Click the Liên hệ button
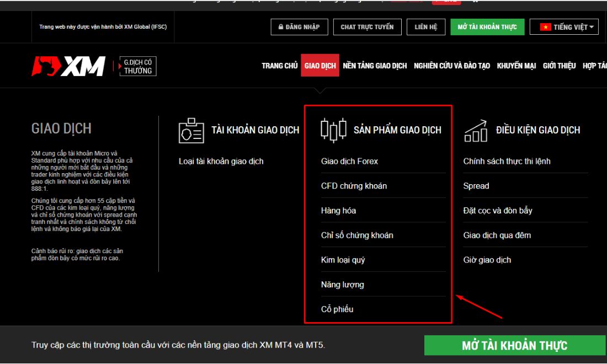This screenshot has height=364, width=607. tap(426, 27)
